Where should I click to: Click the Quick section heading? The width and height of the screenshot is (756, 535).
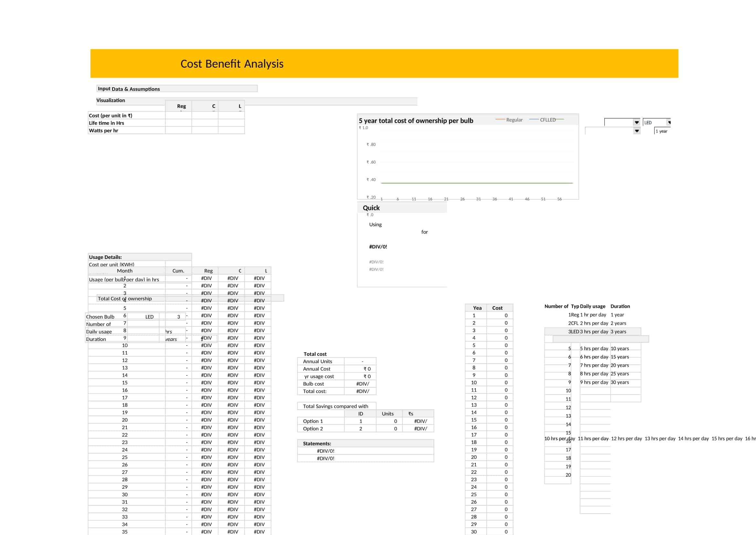(371, 208)
